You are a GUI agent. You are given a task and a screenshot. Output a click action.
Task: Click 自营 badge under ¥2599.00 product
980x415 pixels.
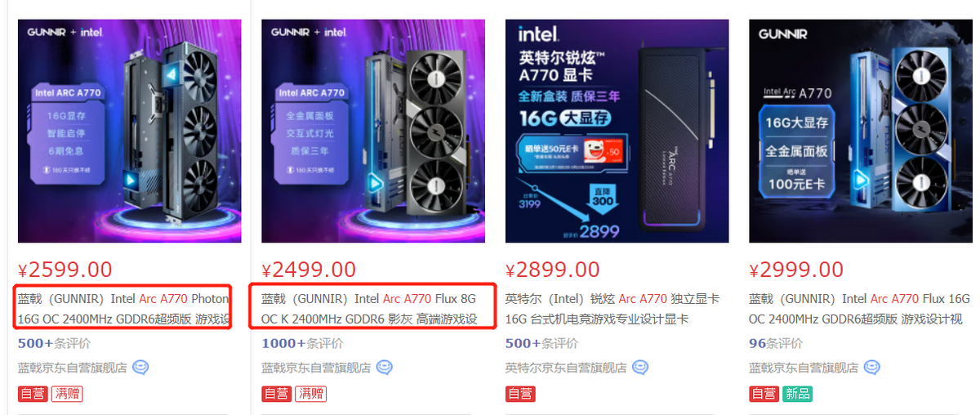point(33,394)
